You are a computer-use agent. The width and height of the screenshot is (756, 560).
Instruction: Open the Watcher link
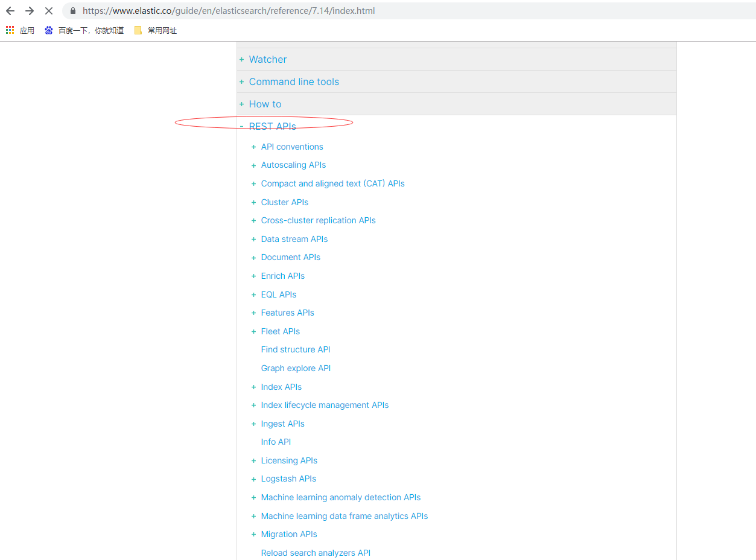pos(268,59)
